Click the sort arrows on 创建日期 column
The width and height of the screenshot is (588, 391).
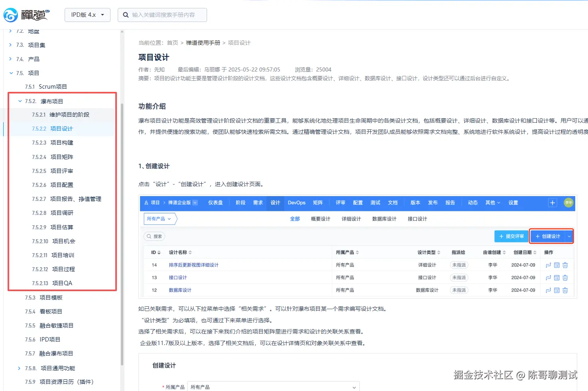tap(535, 252)
